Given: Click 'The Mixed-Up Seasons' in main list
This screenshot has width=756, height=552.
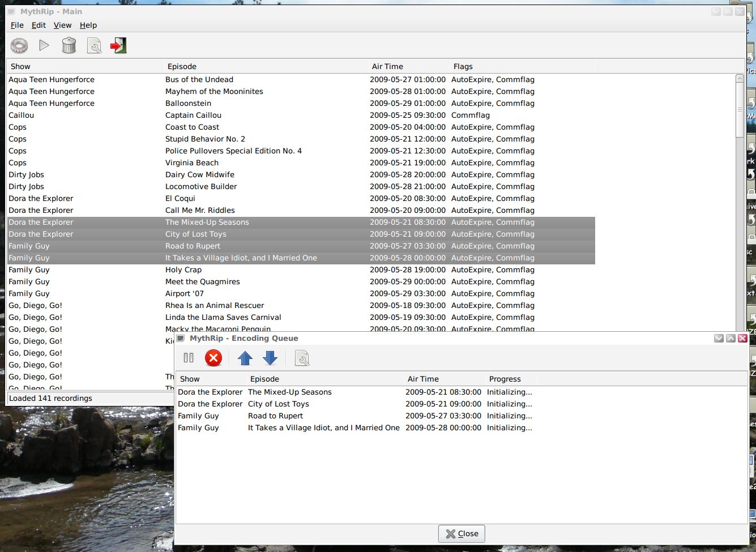Looking at the screenshot, I should [207, 222].
